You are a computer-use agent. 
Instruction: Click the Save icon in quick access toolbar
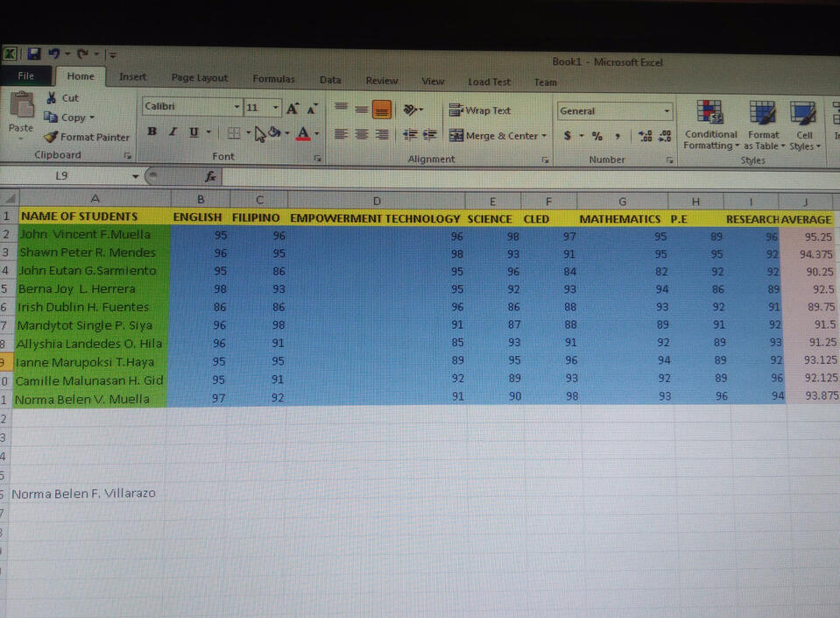click(x=34, y=53)
